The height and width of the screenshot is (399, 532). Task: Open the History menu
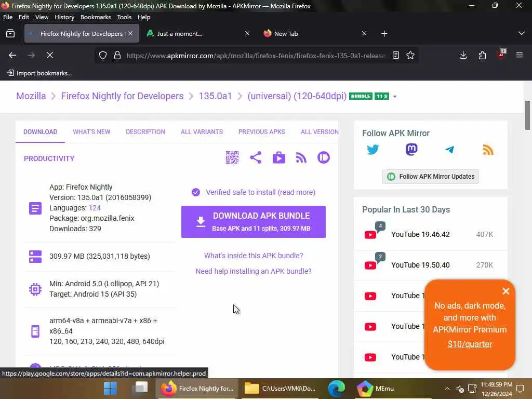pos(64,17)
